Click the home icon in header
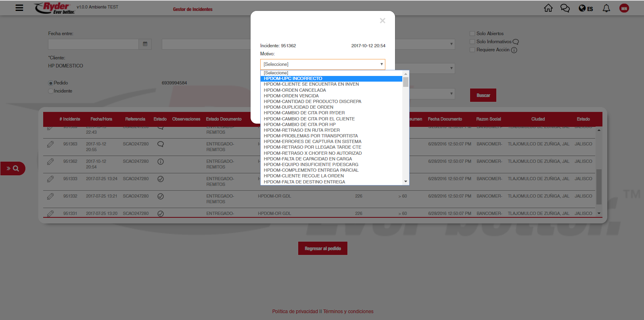 point(548,8)
